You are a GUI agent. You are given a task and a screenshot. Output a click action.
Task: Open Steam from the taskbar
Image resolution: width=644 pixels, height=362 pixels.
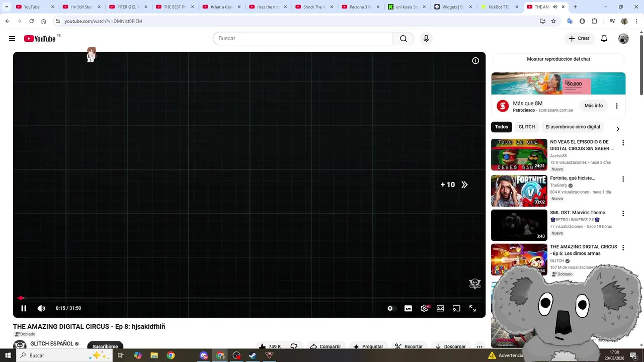253,355
